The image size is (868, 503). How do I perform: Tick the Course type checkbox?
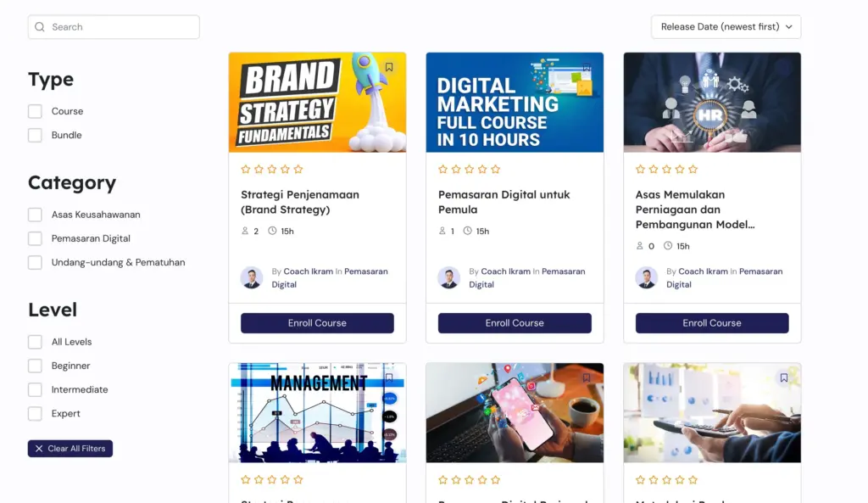pos(35,111)
